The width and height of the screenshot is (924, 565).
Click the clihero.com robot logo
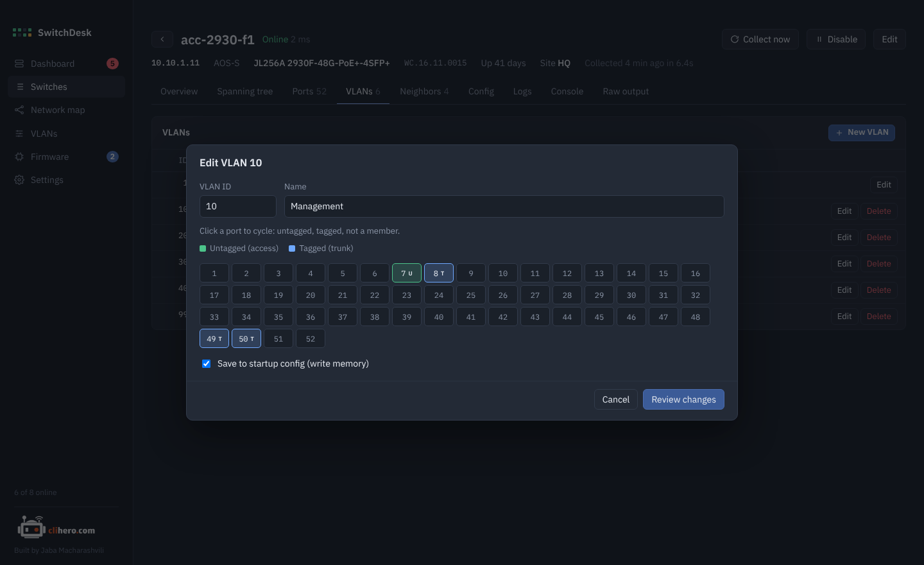click(56, 528)
